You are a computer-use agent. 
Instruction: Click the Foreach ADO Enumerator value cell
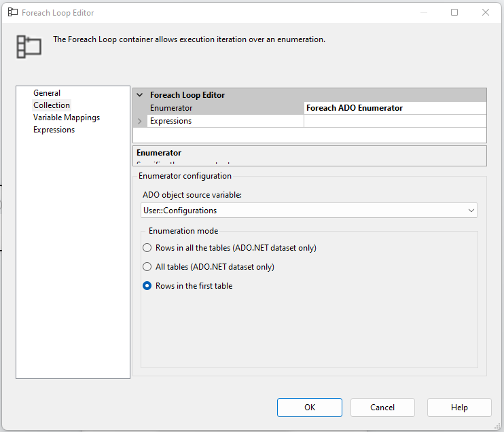pyautogui.click(x=395, y=108)
